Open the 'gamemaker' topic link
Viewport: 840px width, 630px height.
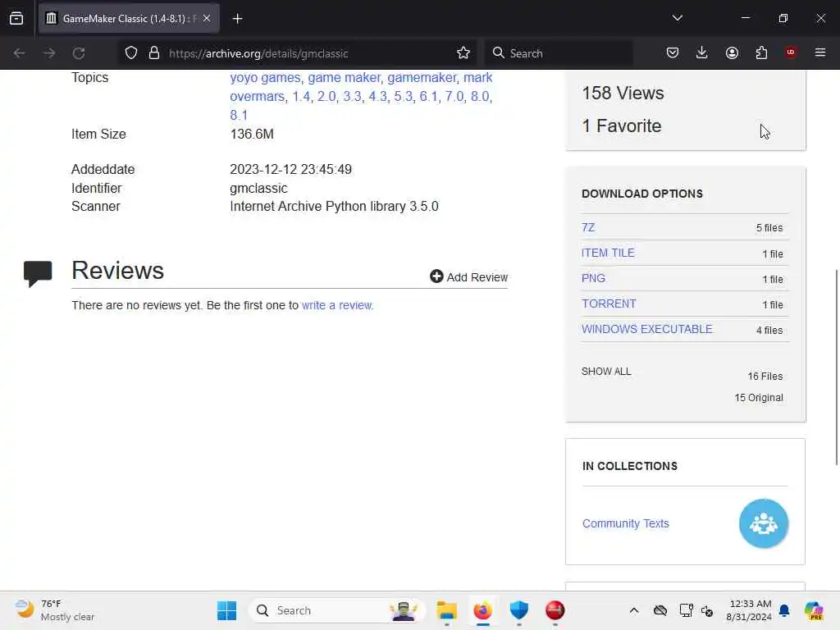tap(422, 78)
